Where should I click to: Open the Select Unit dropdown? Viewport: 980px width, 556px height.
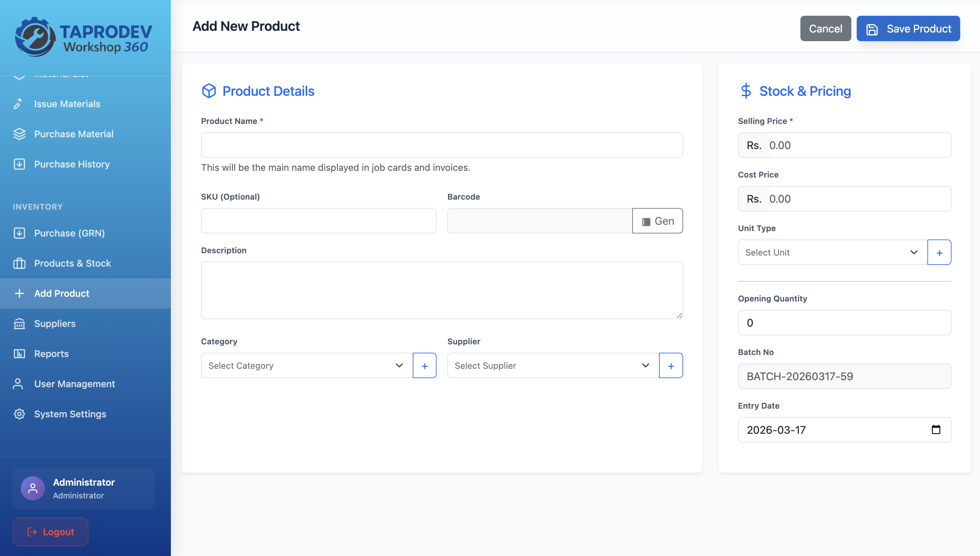[832, 253]
